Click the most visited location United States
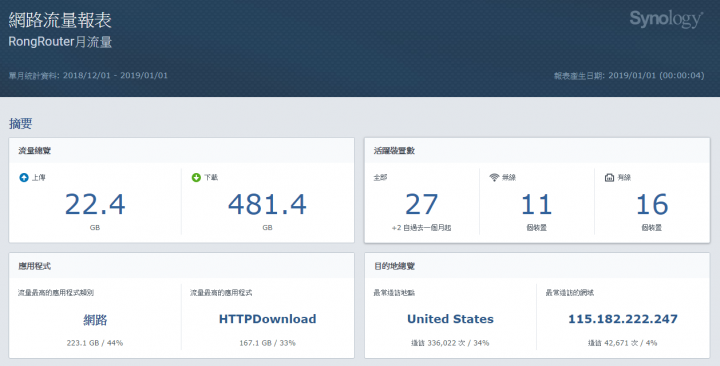 450,319
